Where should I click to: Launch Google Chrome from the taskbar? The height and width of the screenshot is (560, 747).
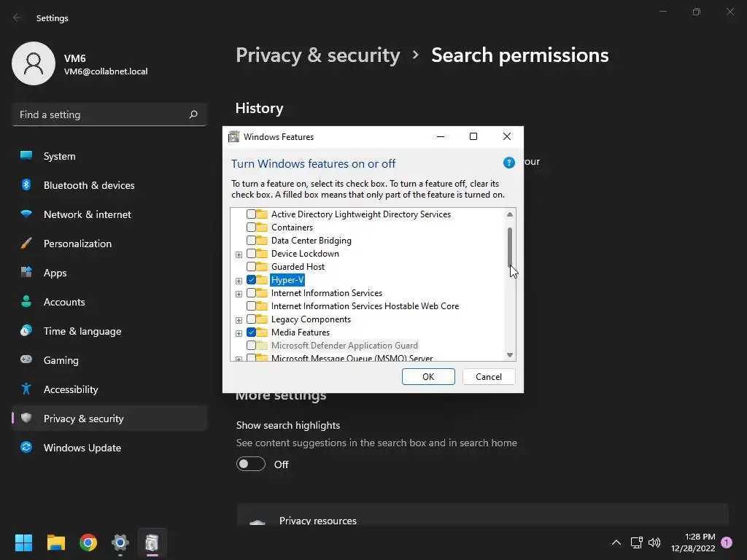[x=88, y=542]
